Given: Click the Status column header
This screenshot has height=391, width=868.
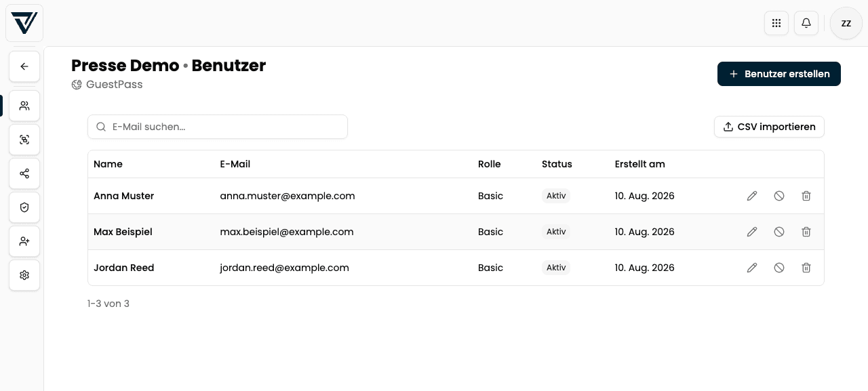Looking at the screenshot, I should point(557,164).
